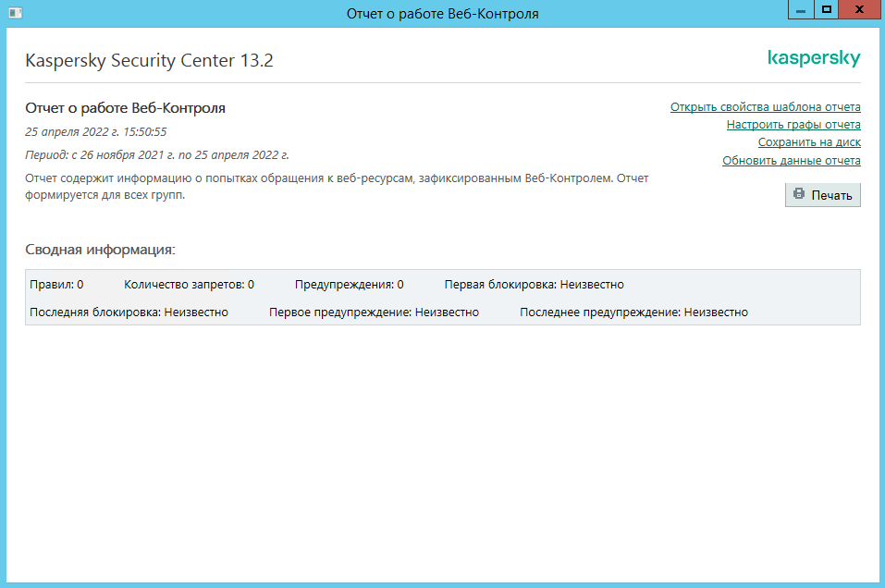Select 'Первое предупреждение: Неизвестно' text
Viewport: 885px width, 588px height.
pyautogui.click(x=374, y=312)
